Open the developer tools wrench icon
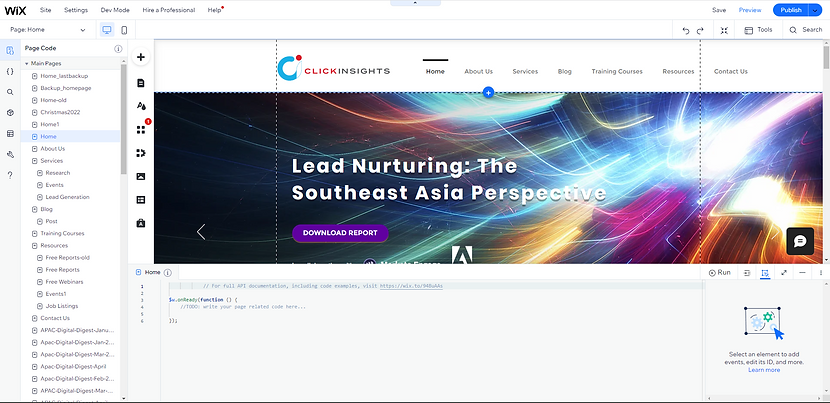The height and width of the screenshot is (403, 830). coord(10,155)
